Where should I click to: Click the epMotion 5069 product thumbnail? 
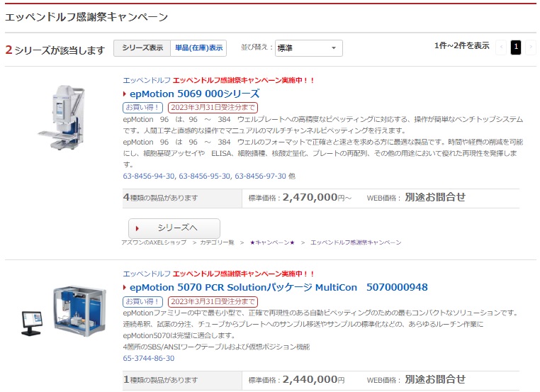pyautogui.click(x=62, y=118)
